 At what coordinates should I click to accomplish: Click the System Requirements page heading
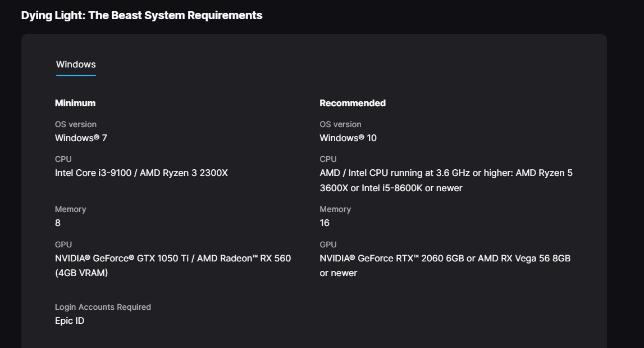click(141, 15)
